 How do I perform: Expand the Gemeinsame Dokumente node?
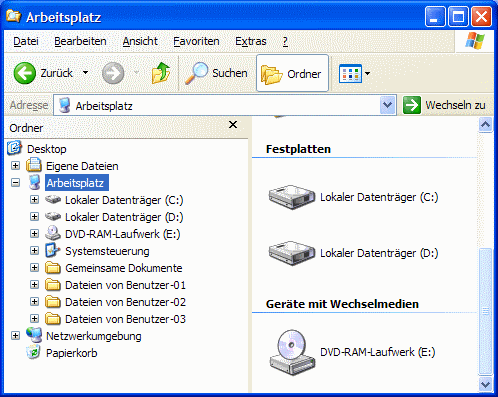34,268
